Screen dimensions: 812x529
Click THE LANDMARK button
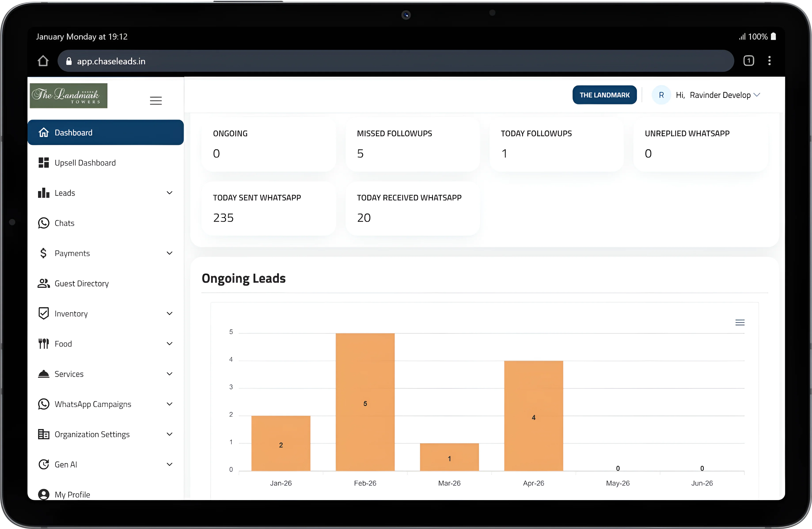click(604, 95)
